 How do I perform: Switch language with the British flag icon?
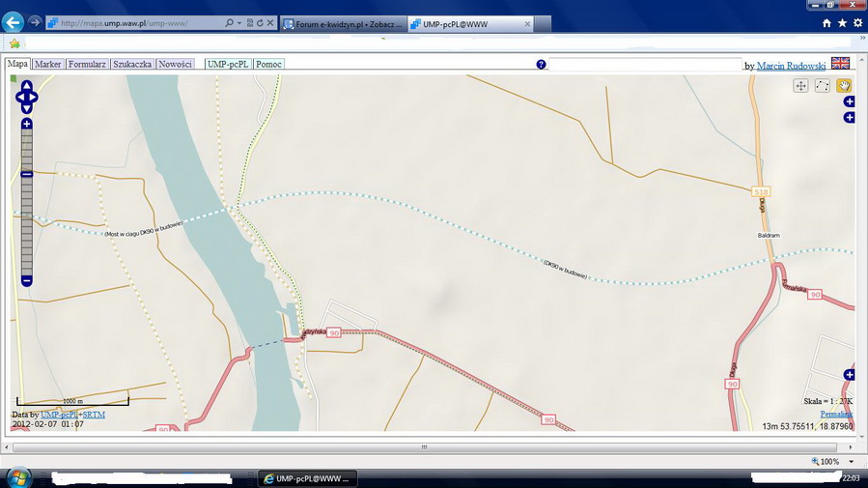pos(840,63)
